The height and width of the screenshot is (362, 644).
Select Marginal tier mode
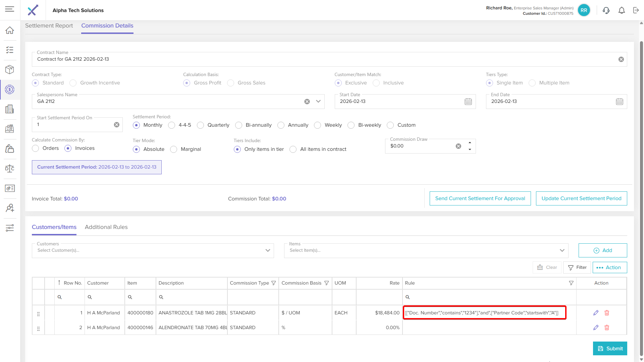point(174,149)
